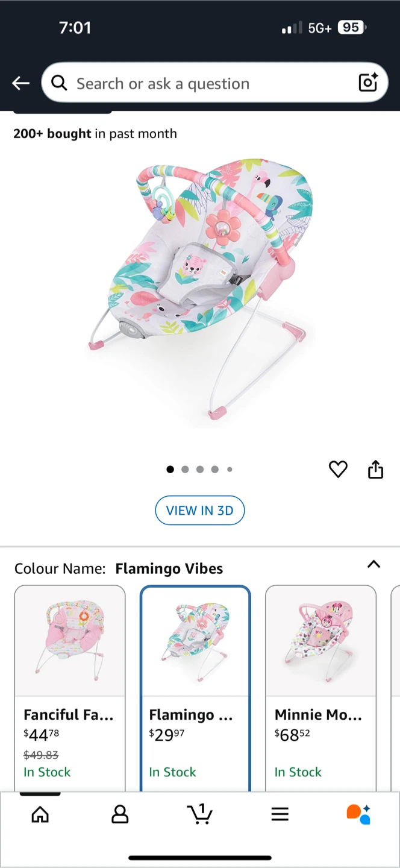Select the Flamingo Vibes colour option
Screen dimensions: 400x868
coord(195,688)
